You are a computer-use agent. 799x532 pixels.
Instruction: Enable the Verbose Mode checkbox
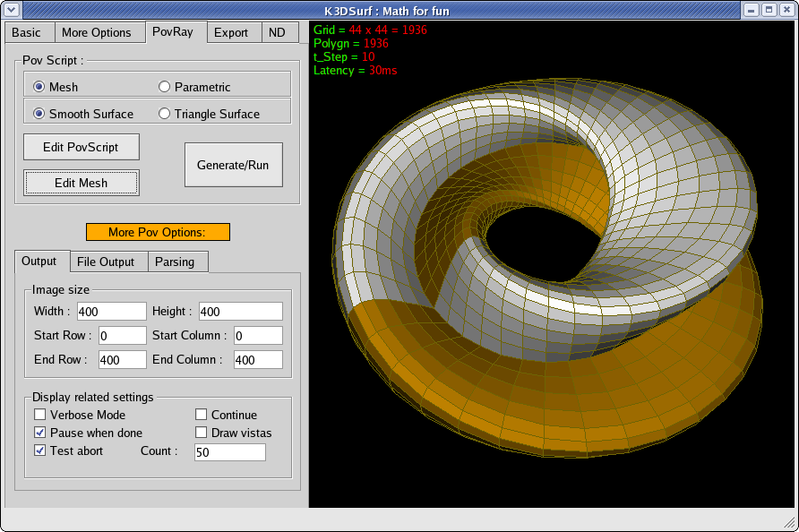pos(40,415)
